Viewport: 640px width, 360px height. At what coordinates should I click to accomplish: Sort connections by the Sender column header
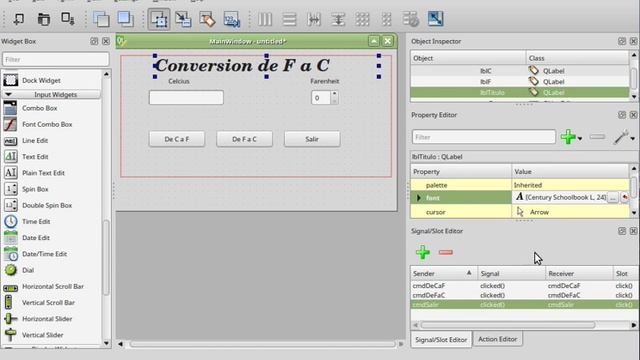click(x=444, y=273)
